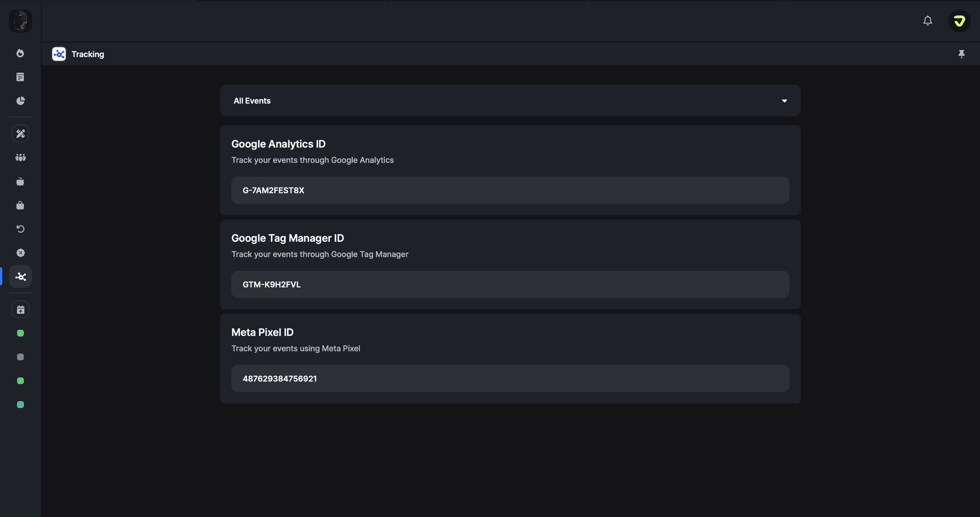Open the shopping bag store section
This screenshot has width=980, height=517.
(20, 205)
